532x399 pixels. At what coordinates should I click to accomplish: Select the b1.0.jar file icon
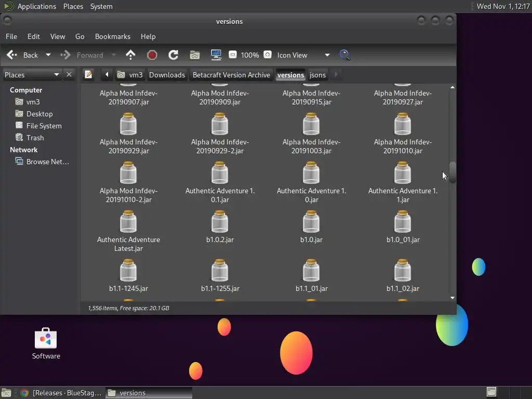311,221
